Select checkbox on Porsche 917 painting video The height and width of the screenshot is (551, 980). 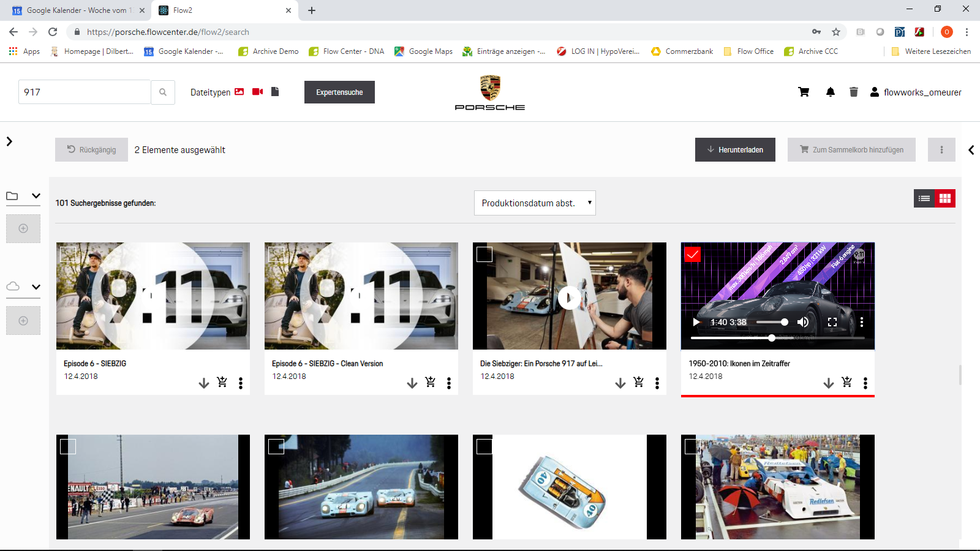pyautogui.click(x=484, y=254)
